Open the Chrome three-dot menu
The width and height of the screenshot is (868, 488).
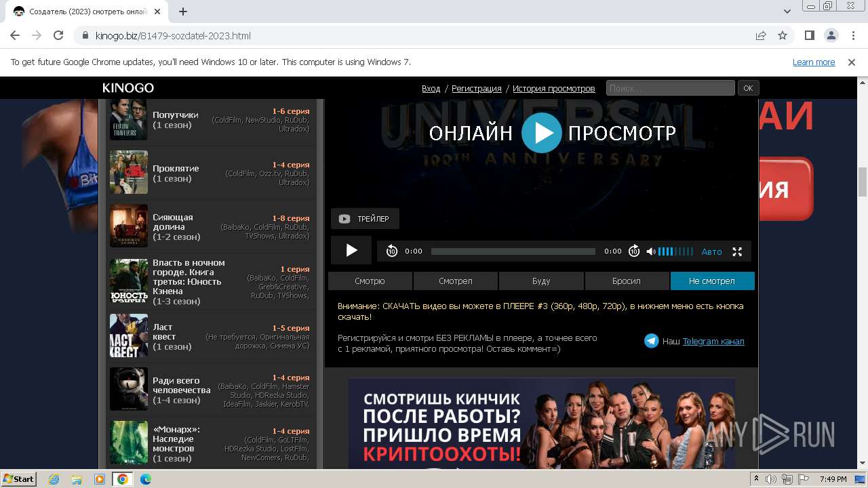[852, 35]
